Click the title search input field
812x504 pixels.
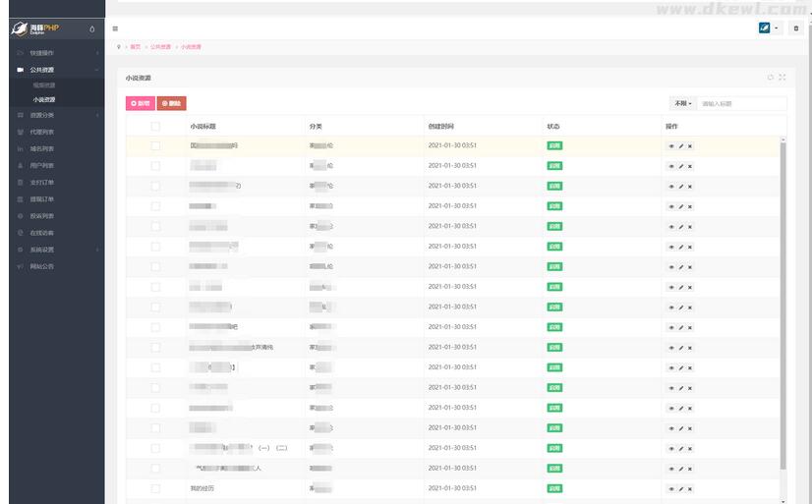point(741,103)
